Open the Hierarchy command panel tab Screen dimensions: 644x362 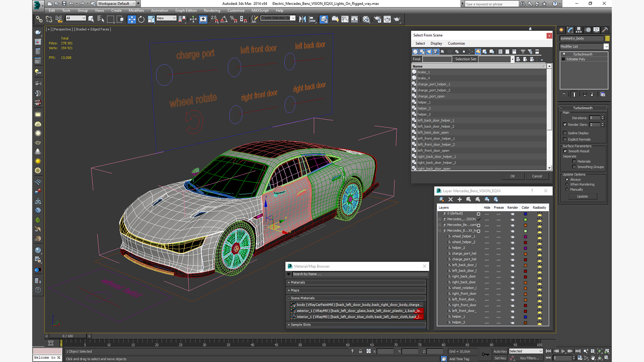pyautogui.click(x=579, y=30)
